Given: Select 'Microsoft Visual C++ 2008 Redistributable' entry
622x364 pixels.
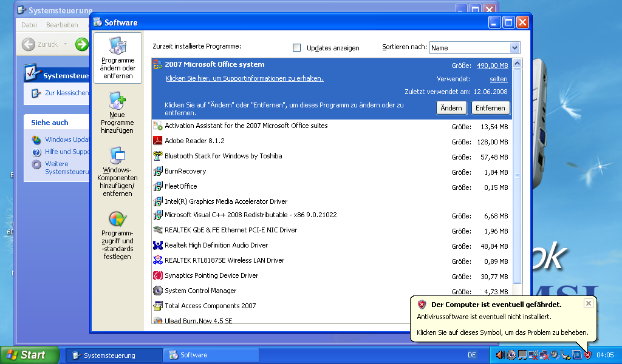Looking at the screenshot, I should coord(332,215).
